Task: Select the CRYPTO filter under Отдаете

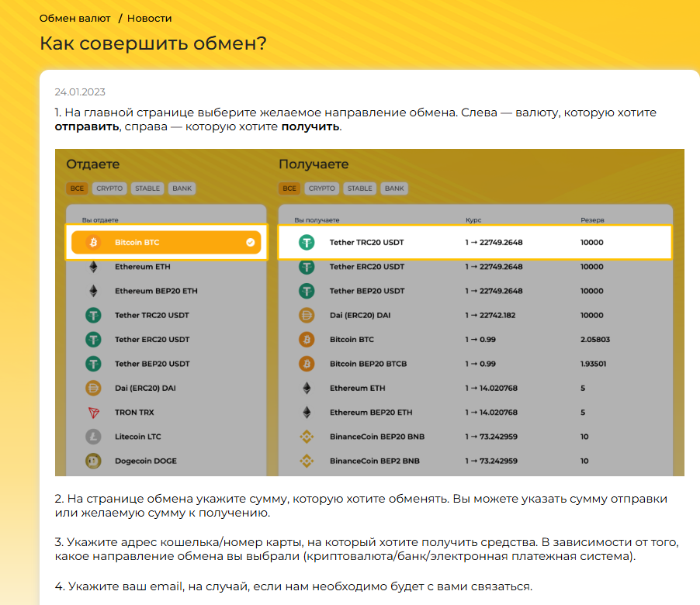Action: click(109, 188)
